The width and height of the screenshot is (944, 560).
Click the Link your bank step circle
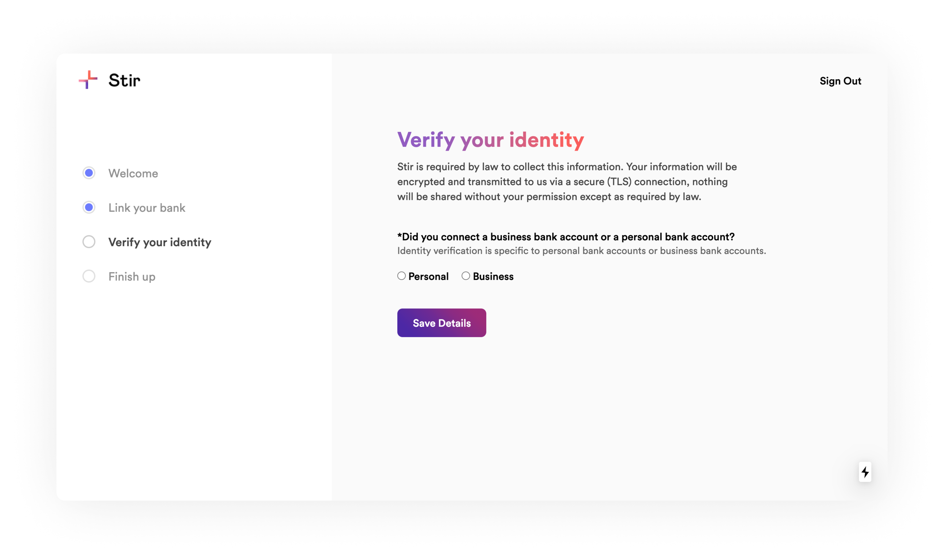coord(89,207)
